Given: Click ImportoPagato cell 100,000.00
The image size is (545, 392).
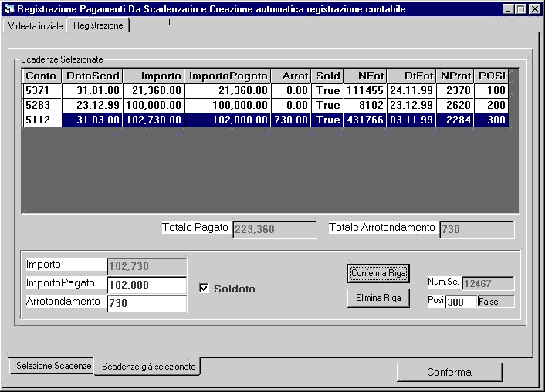Looking at the screenshot, I should [228, 105].
